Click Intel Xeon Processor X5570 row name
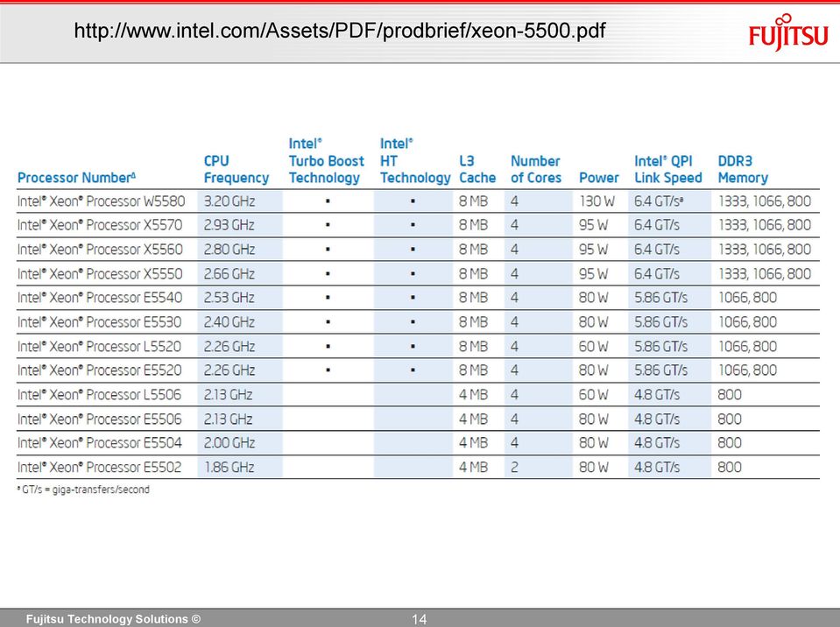Screen dimensions: 840x627 [x=100, y=225]
